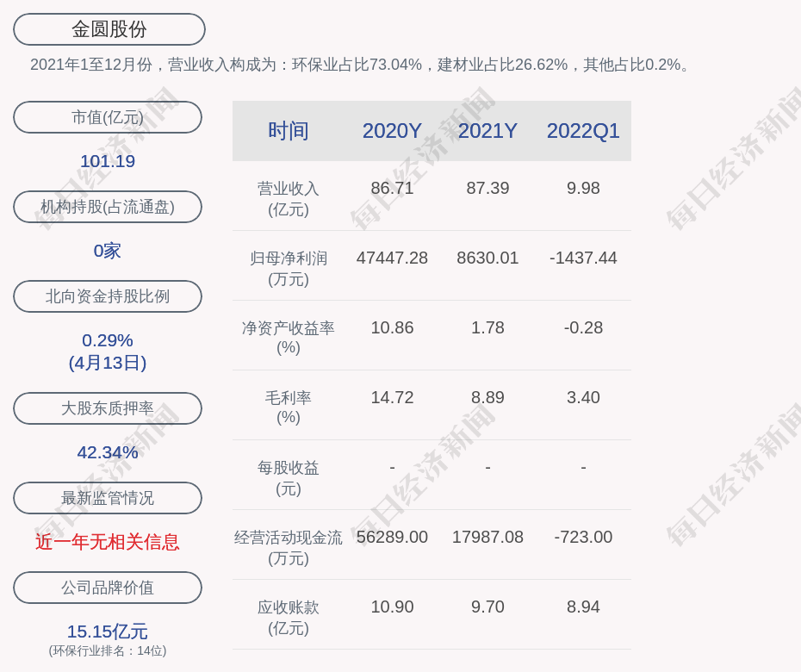801x672 pixels.
Task: Select the 最新监管情况 label pill
Action: tap(108, 498)
